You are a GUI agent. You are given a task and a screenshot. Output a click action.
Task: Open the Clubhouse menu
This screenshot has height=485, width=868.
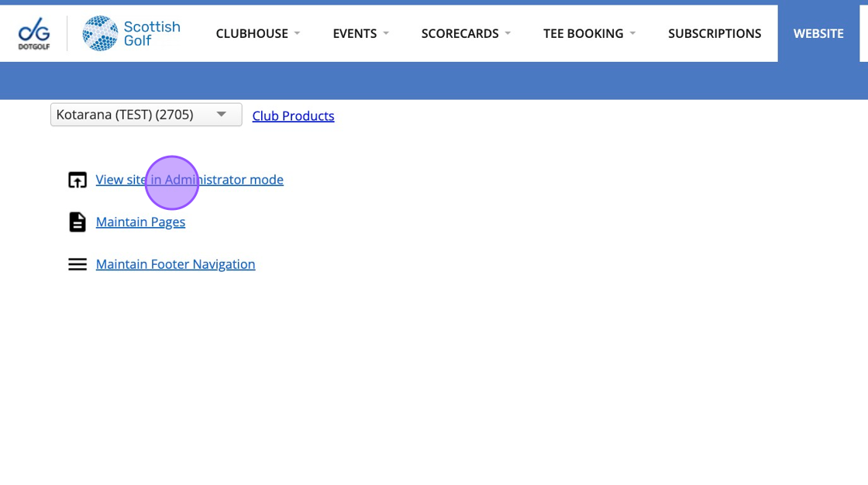pos(258,34)
